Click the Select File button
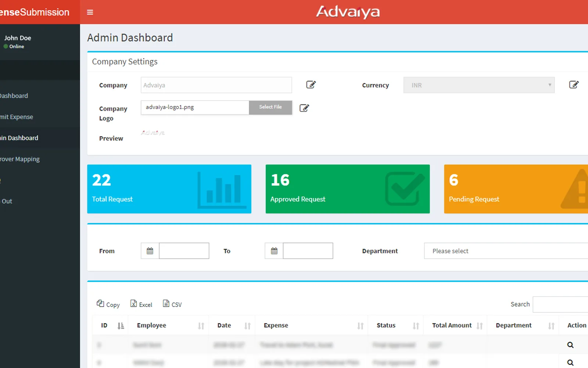The height and width of the screenshot is (368, 588). point(270,107)
